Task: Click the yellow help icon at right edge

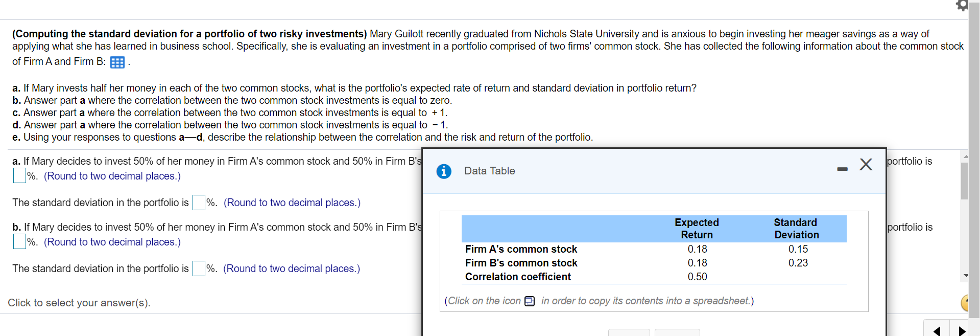Action: 968,303
